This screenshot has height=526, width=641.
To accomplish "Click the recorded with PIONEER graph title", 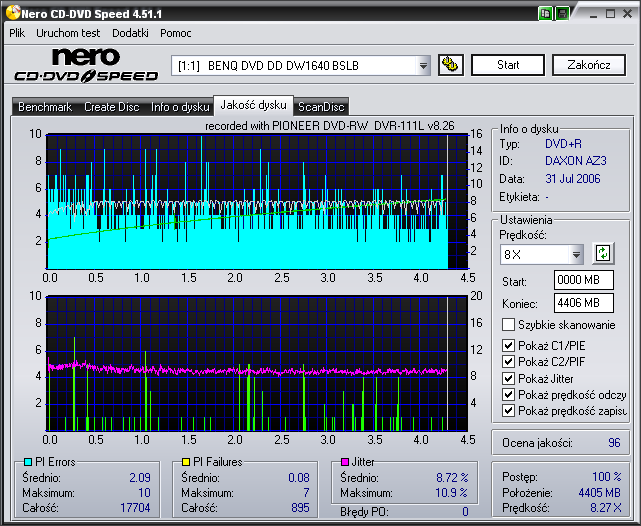I will [329, 126].
